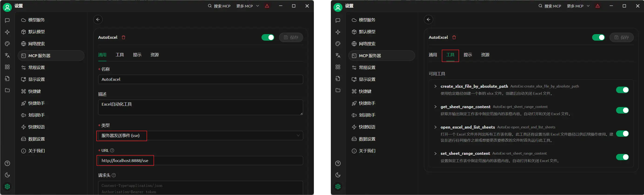Screen dimensions: 644x195
Task: Click back arrow button in left window
Action: pyautogui.click(x=98, y=20)
